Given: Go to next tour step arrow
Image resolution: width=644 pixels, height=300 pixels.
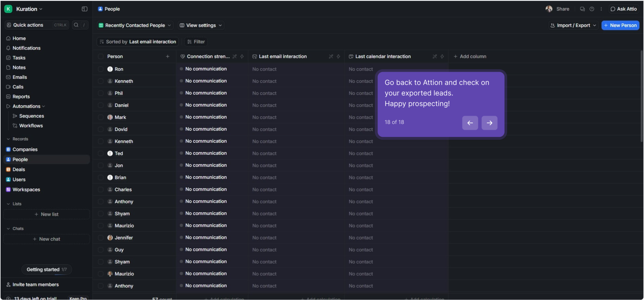Looking at the screenshot, I should [x=489, y=123].
